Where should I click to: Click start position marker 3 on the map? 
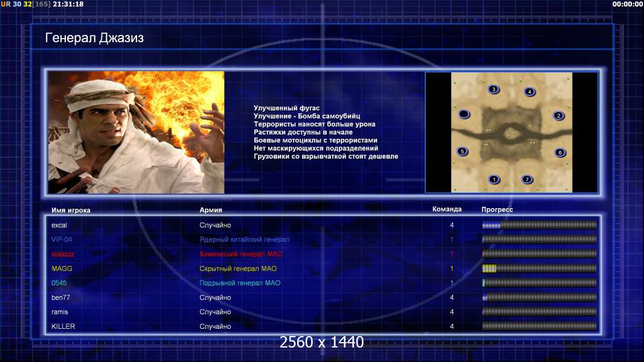pyautogui.click(x=494, y=89)
